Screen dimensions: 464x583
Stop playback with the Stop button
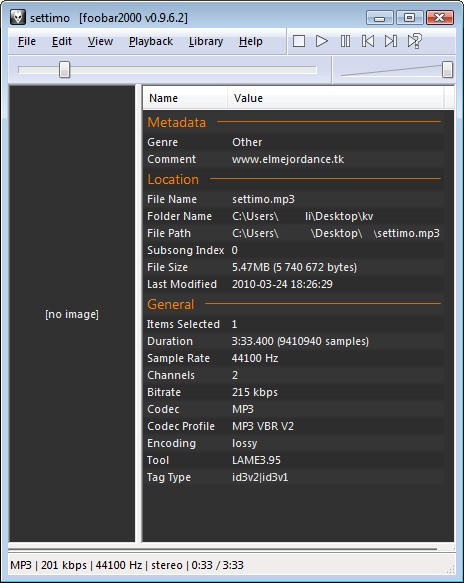point(299,41)
